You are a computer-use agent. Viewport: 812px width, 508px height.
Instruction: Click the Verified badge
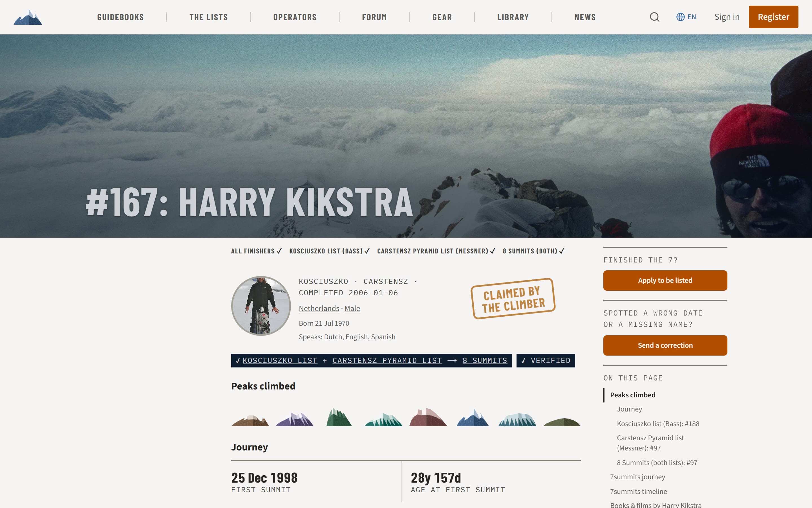point(546,360)
